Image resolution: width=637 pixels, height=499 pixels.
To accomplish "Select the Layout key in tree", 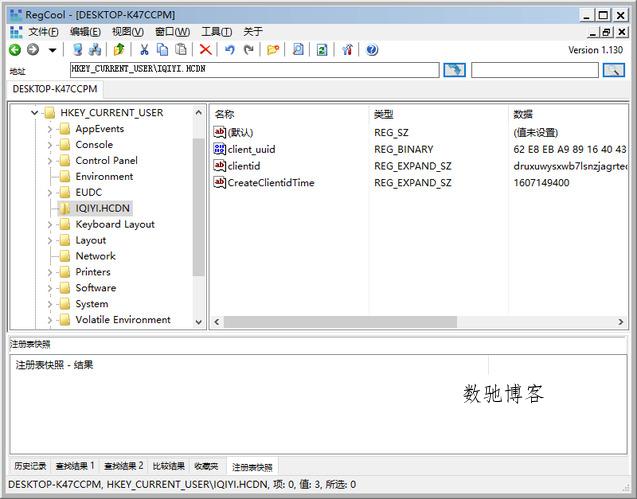I will [x=91, y=241].
